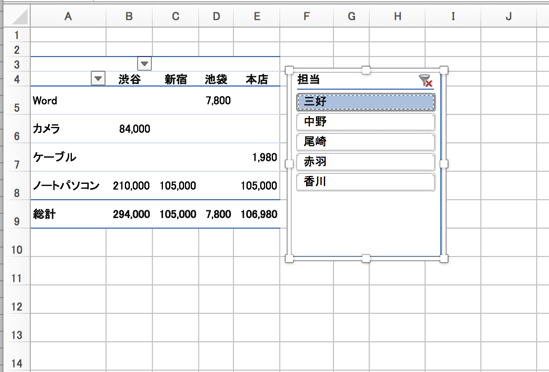The height and width of the screenshot is (372, 549).
Task: Click the 210,000 value for ノートパソコン
Action: (131, 186)
